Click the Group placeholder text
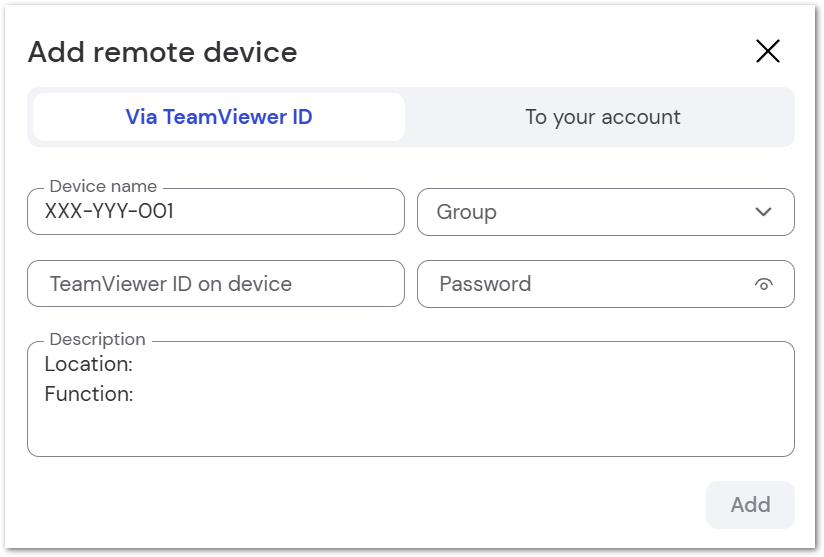The height and width of the screenshot is (557, 824). pyautogui.click(x=467, y=212)
